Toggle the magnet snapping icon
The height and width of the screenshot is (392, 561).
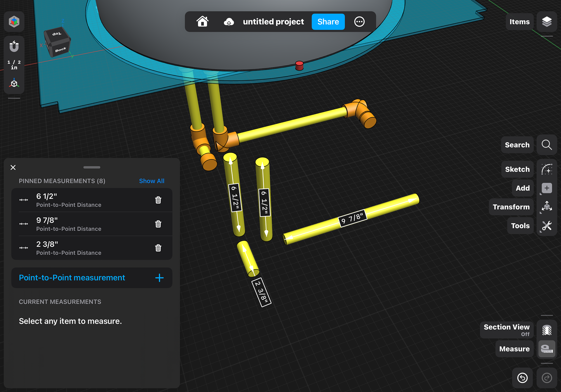tap(14, 46)
